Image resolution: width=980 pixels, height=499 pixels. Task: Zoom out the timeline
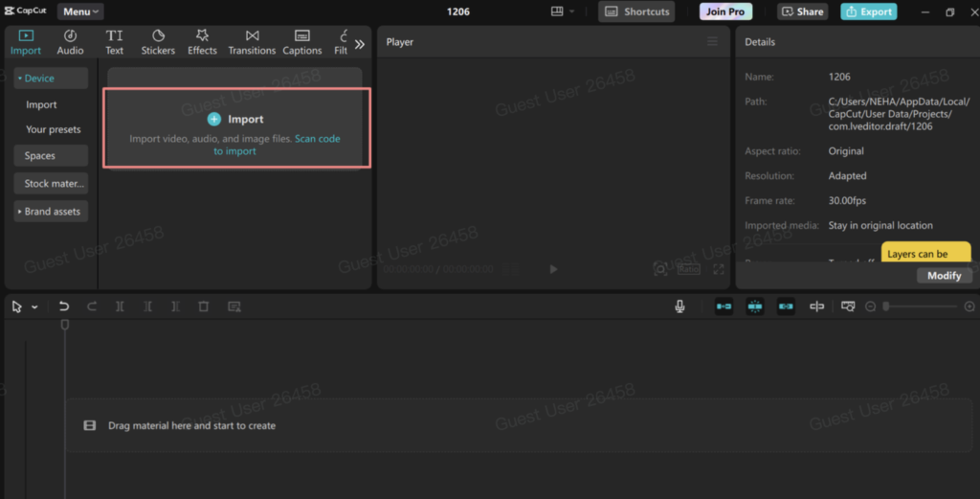coord(870,306)
